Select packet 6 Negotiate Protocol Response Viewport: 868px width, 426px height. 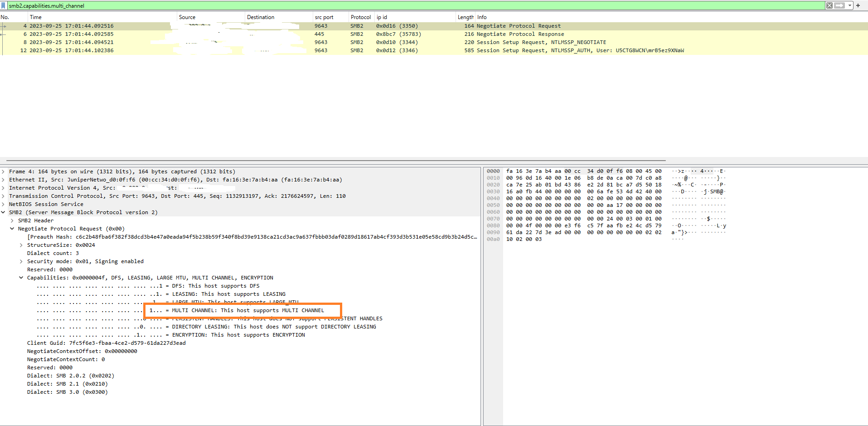tap(434, 34)
